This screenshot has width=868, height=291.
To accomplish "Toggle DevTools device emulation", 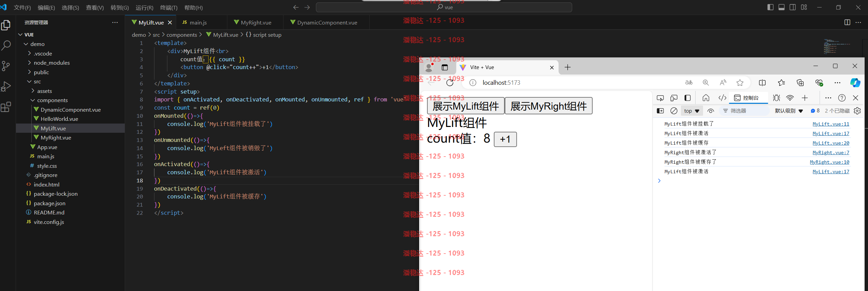I will point(674,98).
